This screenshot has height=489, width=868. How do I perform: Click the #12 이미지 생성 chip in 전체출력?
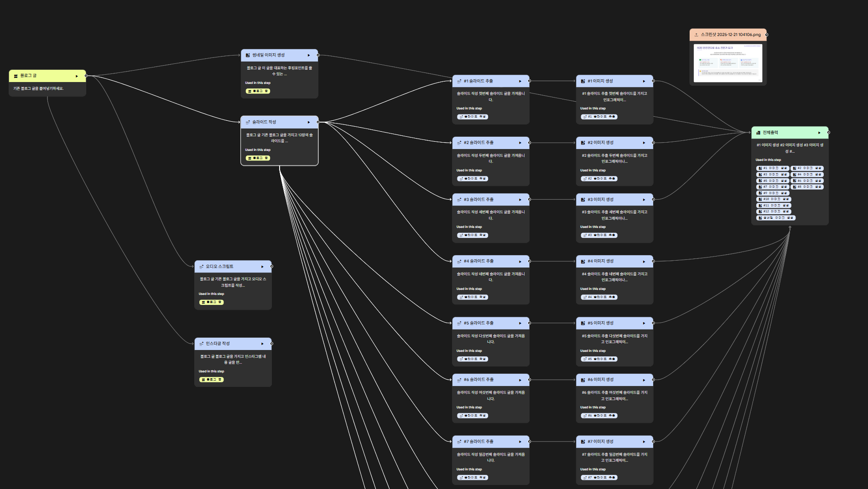pyautogui.click(x=773, y=211)
